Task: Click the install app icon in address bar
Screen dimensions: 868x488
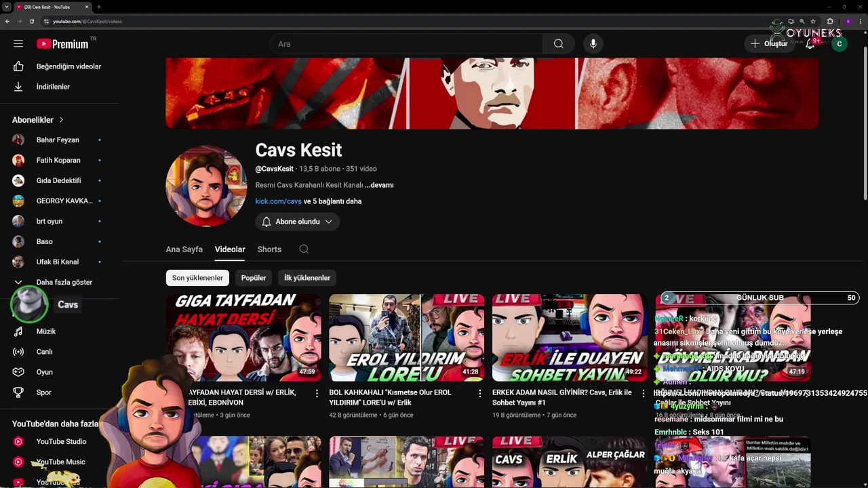Action: click(791, 21)
